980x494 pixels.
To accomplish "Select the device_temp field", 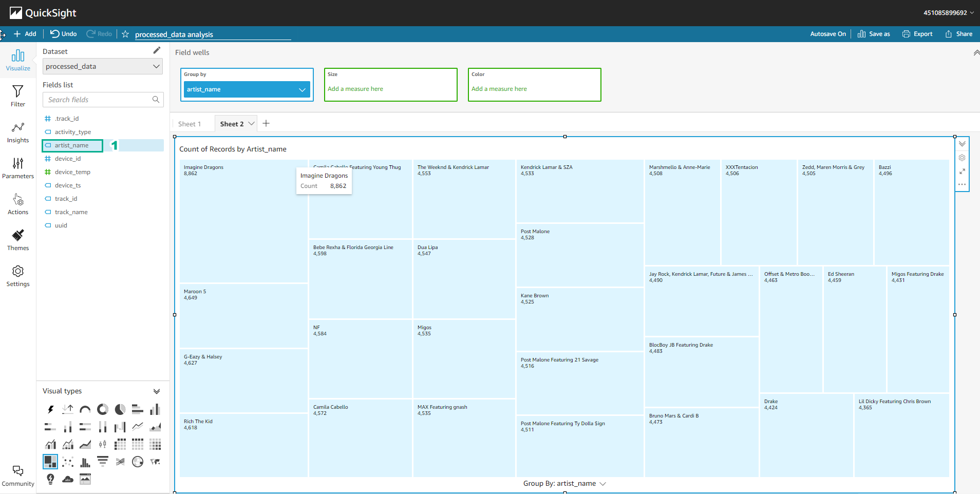I will tap(72, 172).
